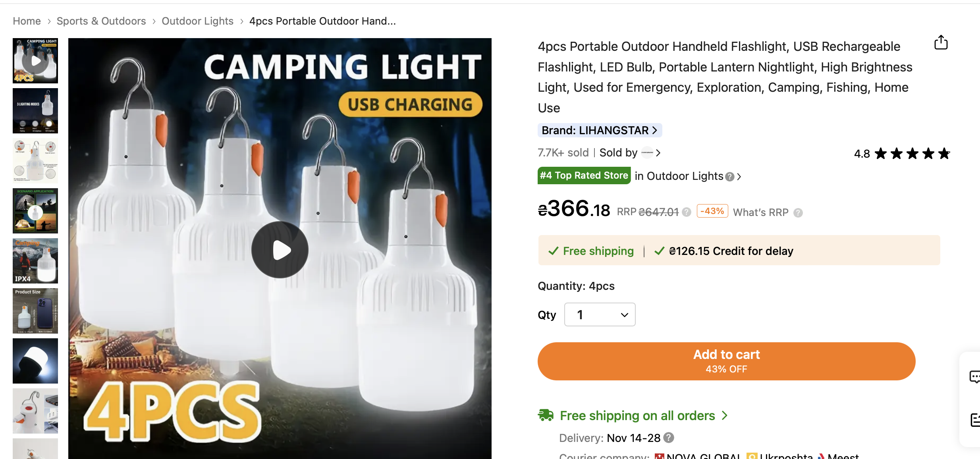This screenshot has width=980, height=459.
Task: Go to Home in breadcrumb
Action: coord(27,21)
